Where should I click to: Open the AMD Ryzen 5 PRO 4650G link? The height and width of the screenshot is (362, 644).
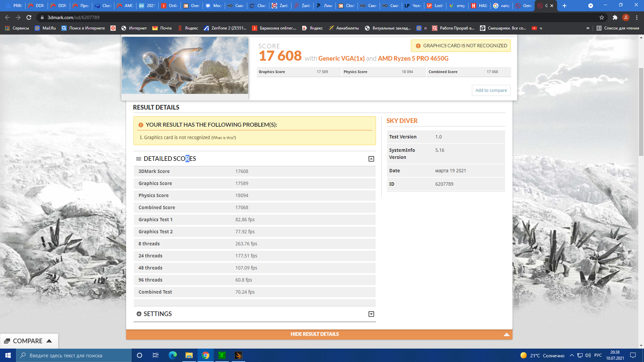pos(413,58)
